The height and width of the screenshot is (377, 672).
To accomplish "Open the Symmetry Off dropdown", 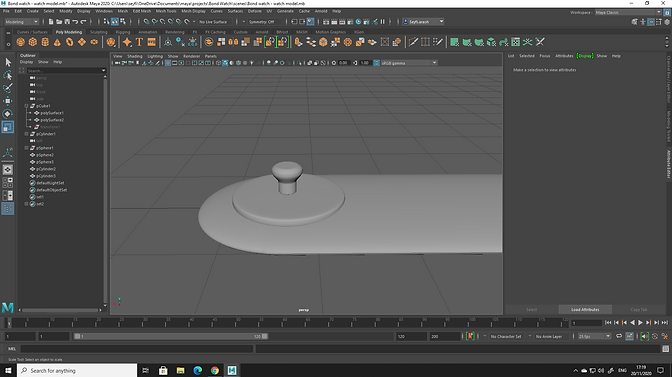I will coord(261,21).
